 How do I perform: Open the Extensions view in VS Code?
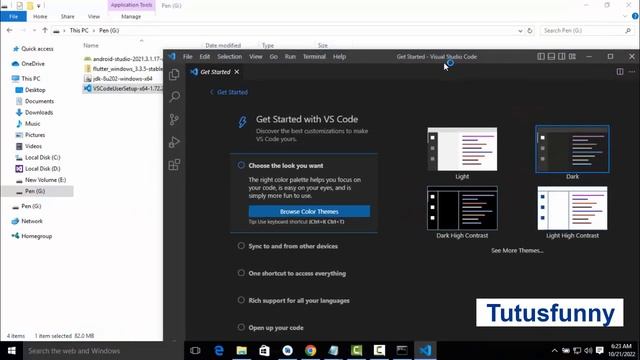(x=174, y=164)
